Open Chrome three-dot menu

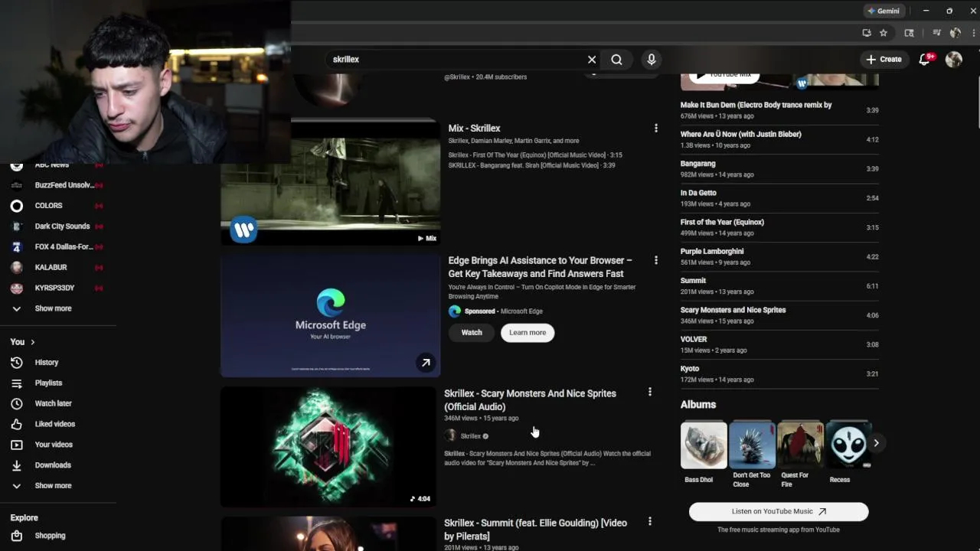973,33
